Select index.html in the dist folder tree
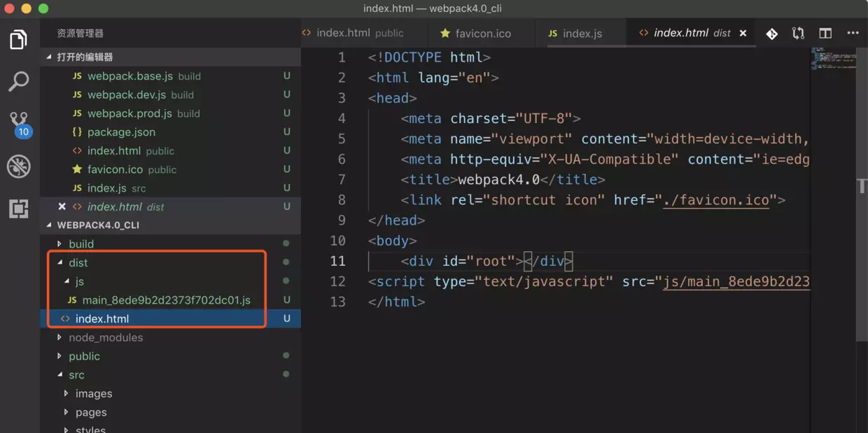 (170, 318)
